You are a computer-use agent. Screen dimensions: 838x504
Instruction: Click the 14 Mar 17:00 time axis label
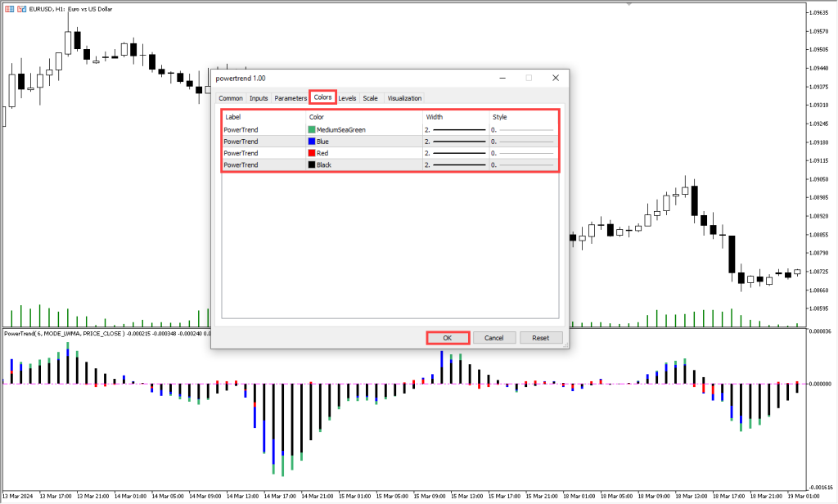coord(280,496)
